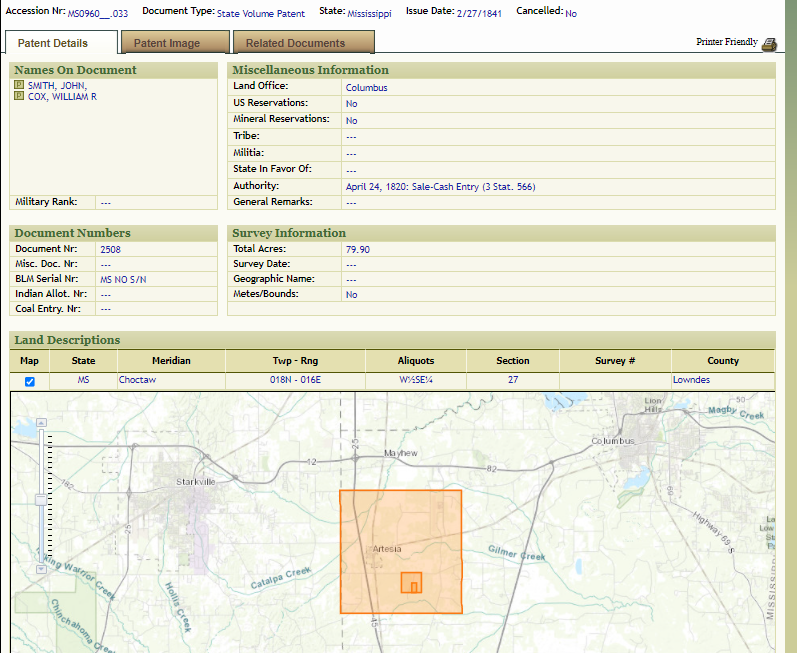The image size is (797, 653).
Task: Click the Printer Friendly printer icon
Action: click(x=768, y=44)
